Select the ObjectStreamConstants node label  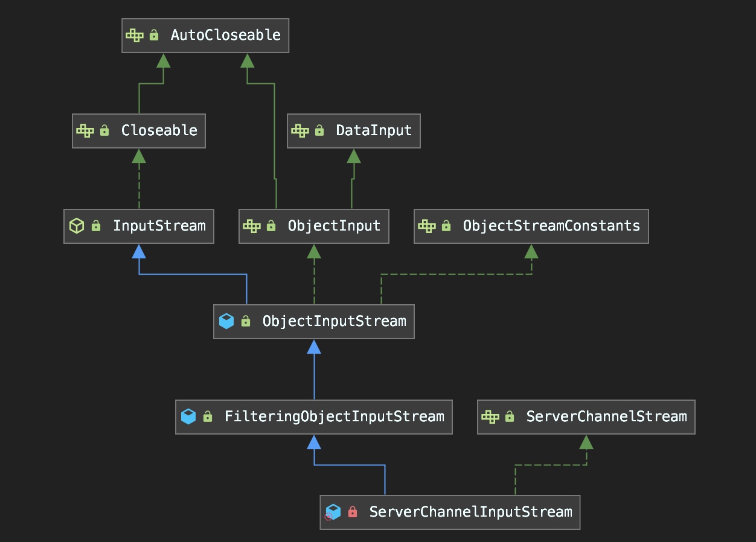pos(551,226)
